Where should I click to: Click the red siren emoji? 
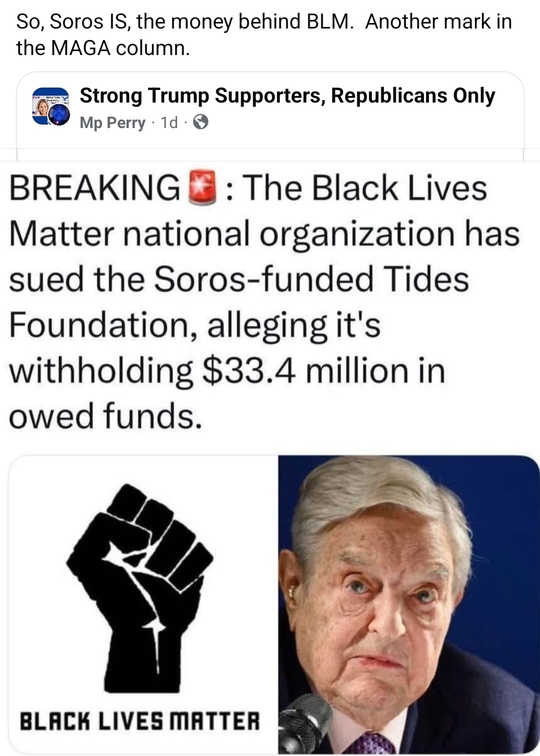[x=202, y=189]
